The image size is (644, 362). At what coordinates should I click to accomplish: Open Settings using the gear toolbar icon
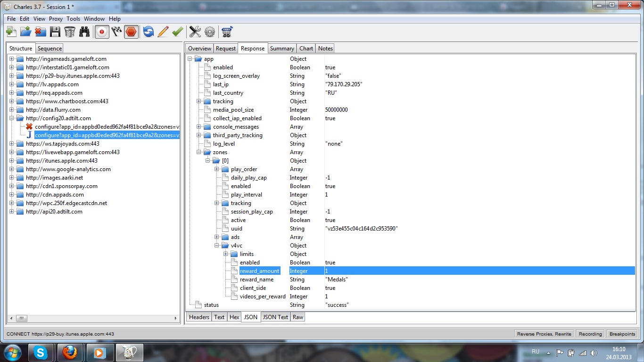[210, 32]
